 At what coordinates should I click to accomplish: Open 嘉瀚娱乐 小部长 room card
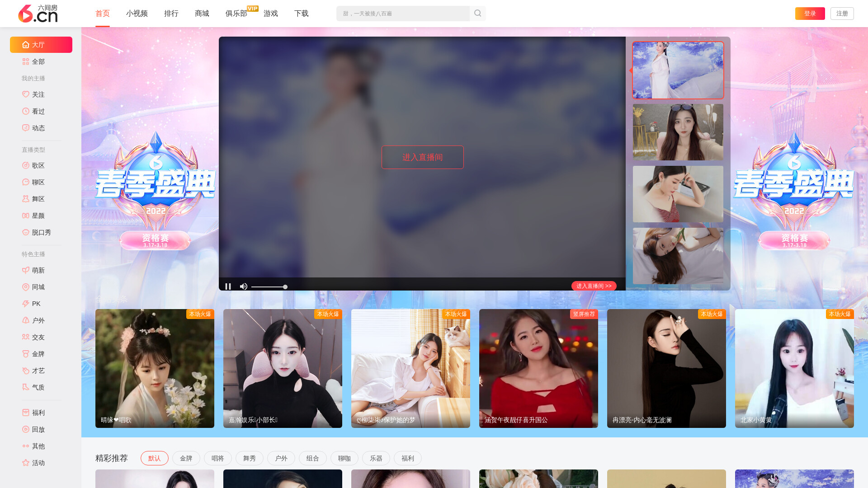[283, 368]
